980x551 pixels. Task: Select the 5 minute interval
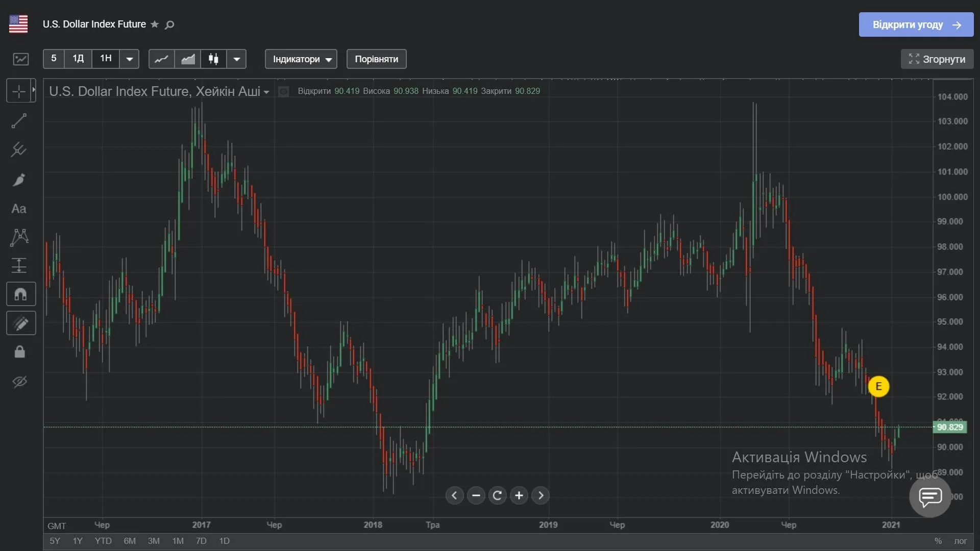click(x=54, y=59)
